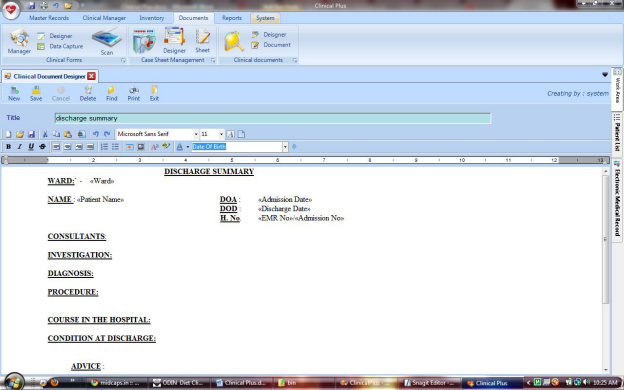Align text left
Viewport: 624px width, 390px height.
[56, 147]
